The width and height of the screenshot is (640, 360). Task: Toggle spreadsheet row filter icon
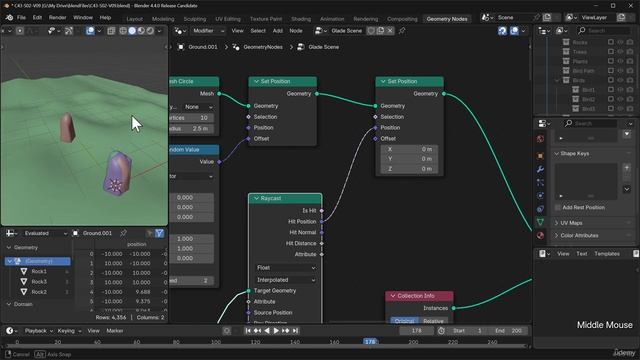(160, 233)
